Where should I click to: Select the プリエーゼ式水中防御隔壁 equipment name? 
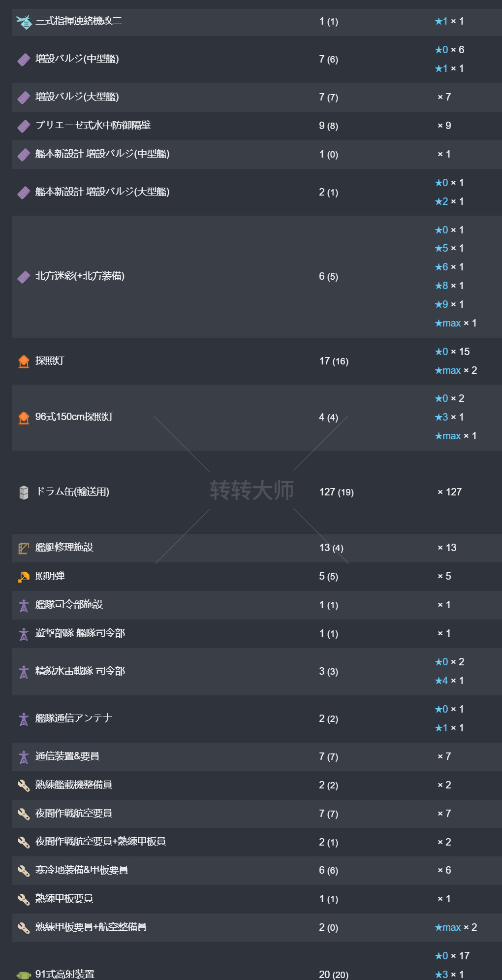(x=93, y=126)
